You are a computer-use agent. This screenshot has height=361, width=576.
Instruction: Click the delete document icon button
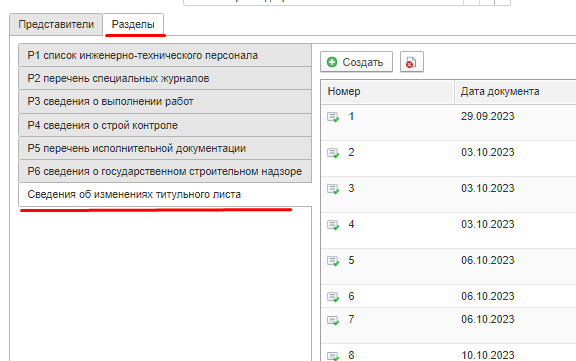[411, 62]
